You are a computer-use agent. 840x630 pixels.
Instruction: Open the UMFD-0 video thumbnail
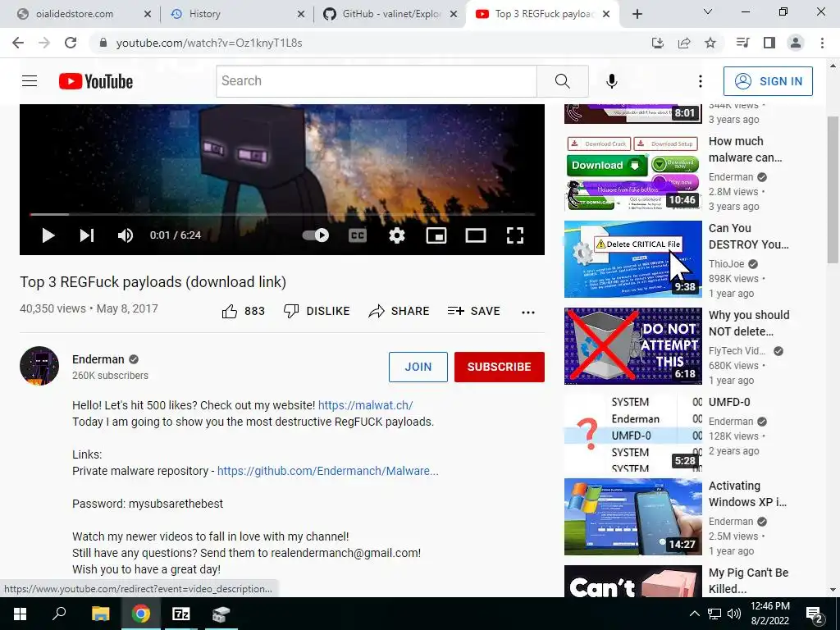tap(632, 433)
